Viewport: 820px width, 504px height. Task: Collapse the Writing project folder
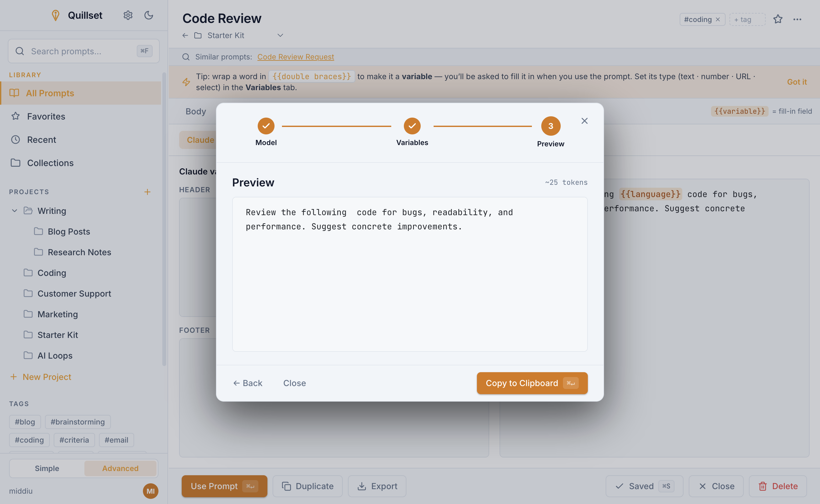tap(14, 211)
